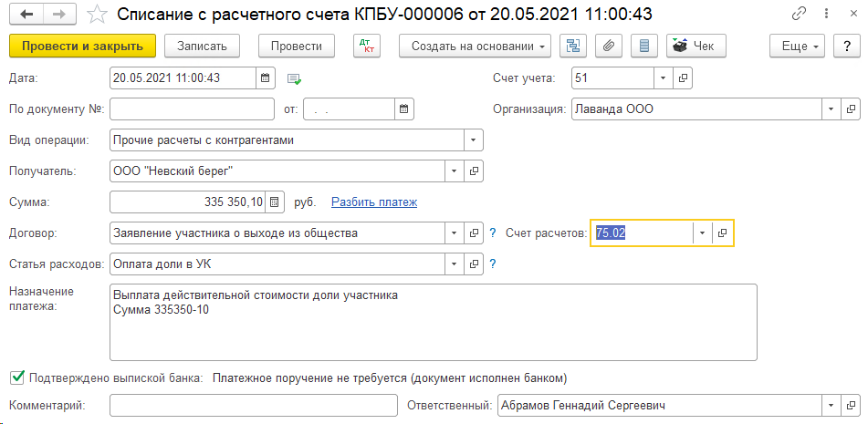This screenshot has height=424, width=868.
Task: Click 'Разбить платеж' link
Action: pyautogui.click(x=374, y=202)
